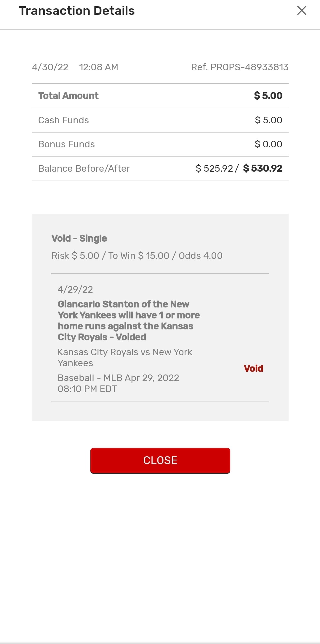The image size is (320, 644).
Task: Click the $525.92 before balance
Action: point(214,169)
